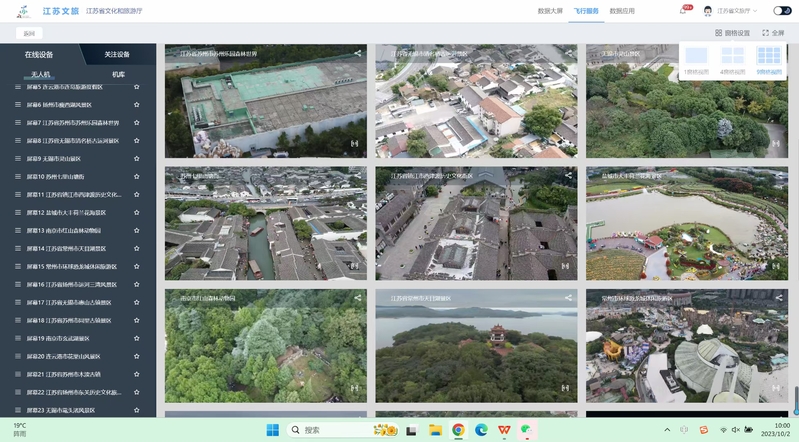This screenshot has width=799, height=442.
Task: Toggle the dark mode switch in header
Action: (x=782, y=11)
